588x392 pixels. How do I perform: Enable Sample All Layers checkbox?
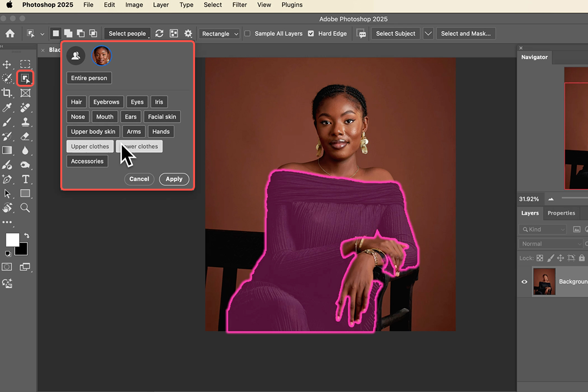(247, 34)
